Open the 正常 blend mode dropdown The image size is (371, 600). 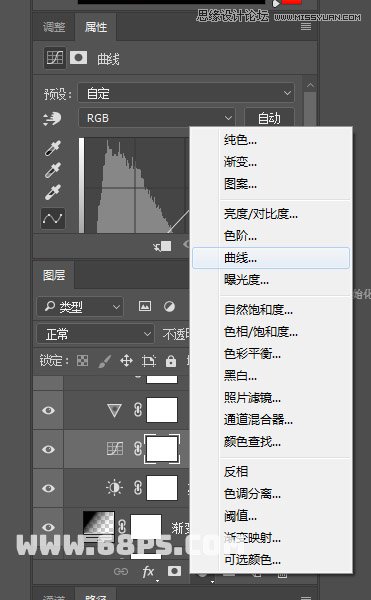[95, 334]
